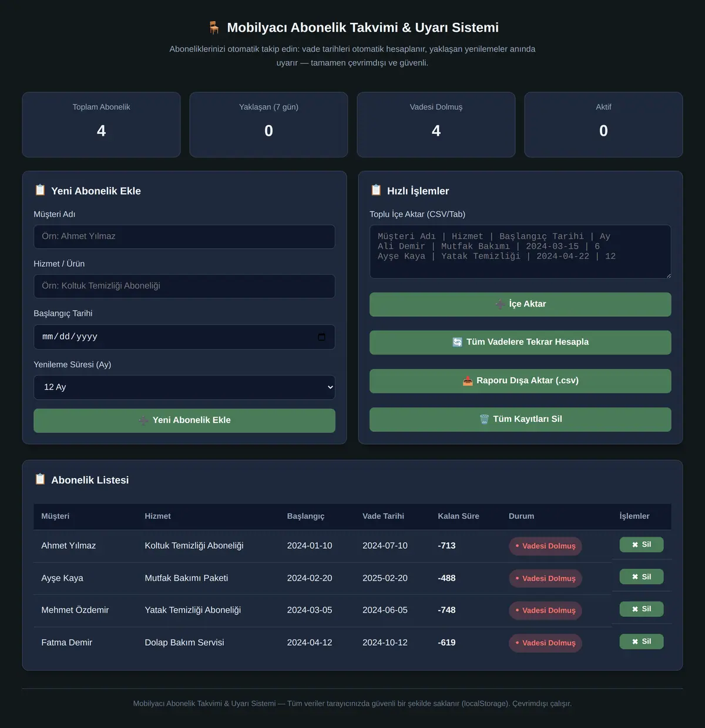Screen dimensions: 705x728
Task: Click the trash icon on Tüm Kayıtları Sil
Action: coord(484,419)
